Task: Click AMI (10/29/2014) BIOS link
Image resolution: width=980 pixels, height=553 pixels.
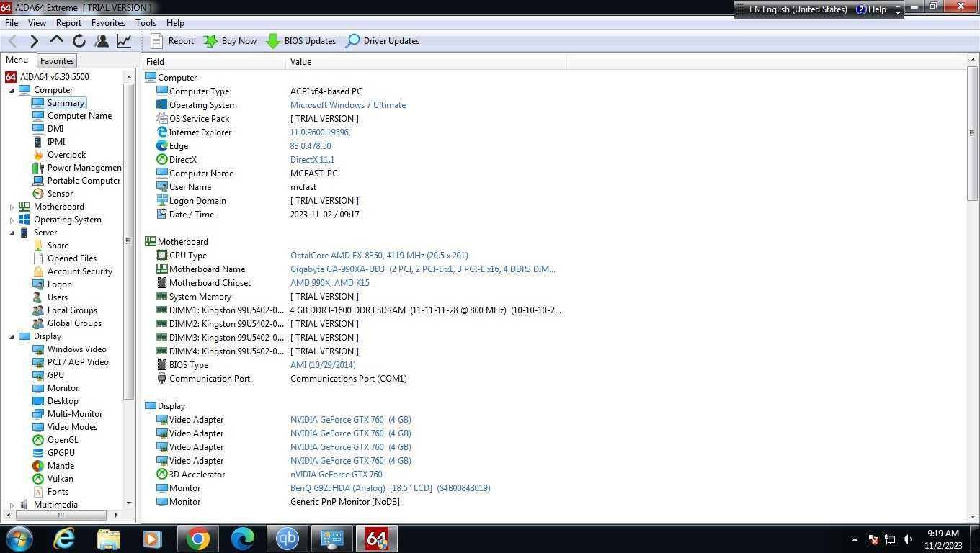Action: click(x=323, y=365)
